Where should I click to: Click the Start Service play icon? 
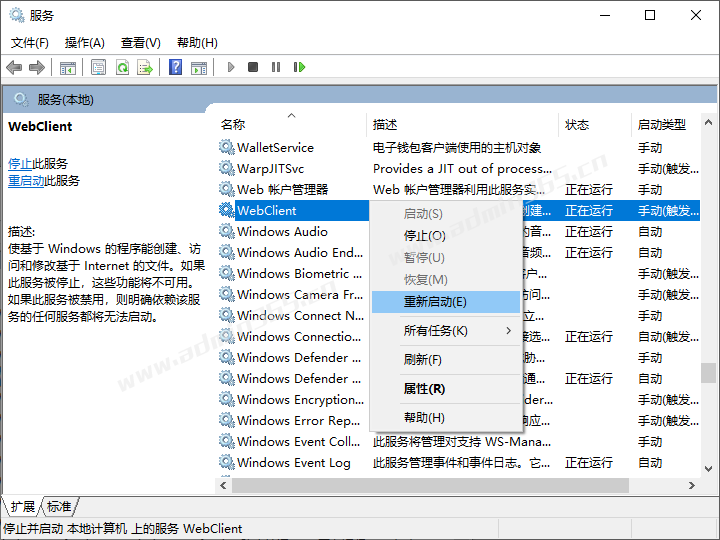231,68
